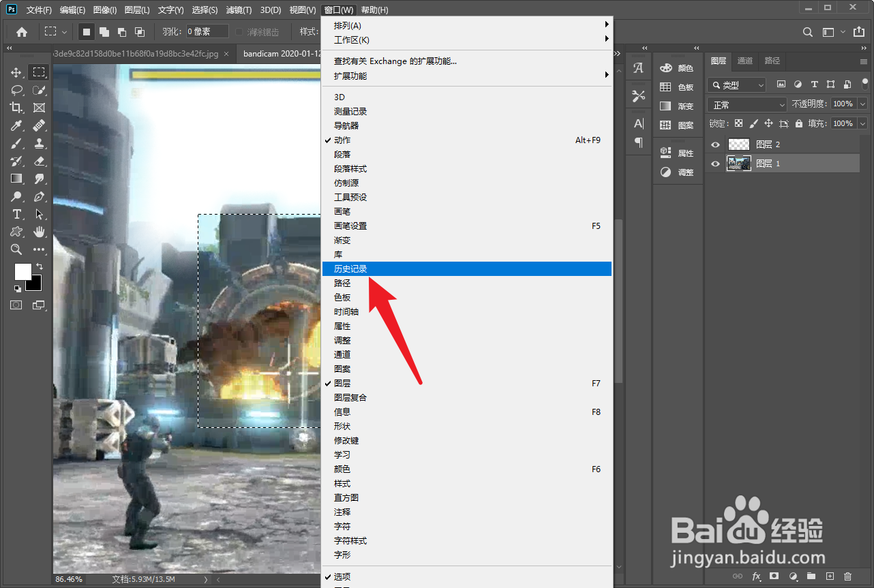Image resolution: width=874 pixels, height=588 pixels.
Task: Hide layer 图层 2 with eye icon
Action: [x=715, y=144]
